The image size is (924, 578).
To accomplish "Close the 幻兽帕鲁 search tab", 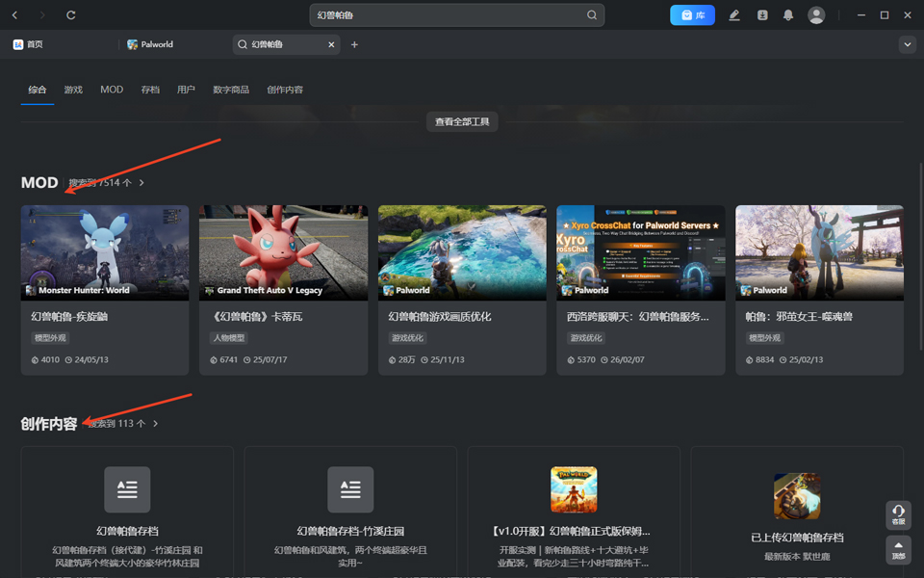I will pos(331,44).
